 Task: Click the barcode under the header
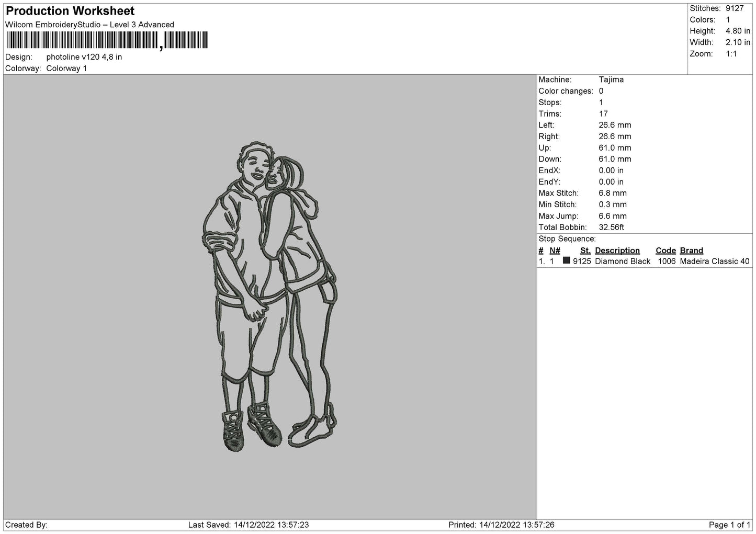[107, 40]
